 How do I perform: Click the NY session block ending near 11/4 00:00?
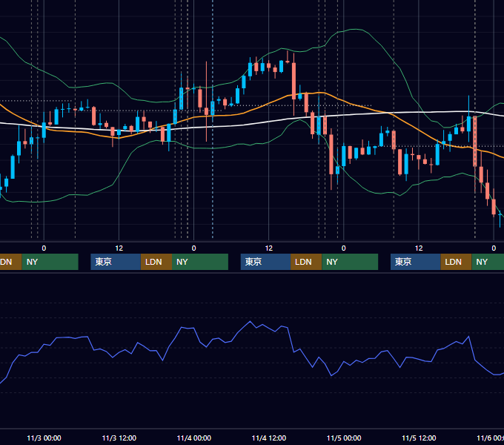pyautogui.click(x=200, y=262)
